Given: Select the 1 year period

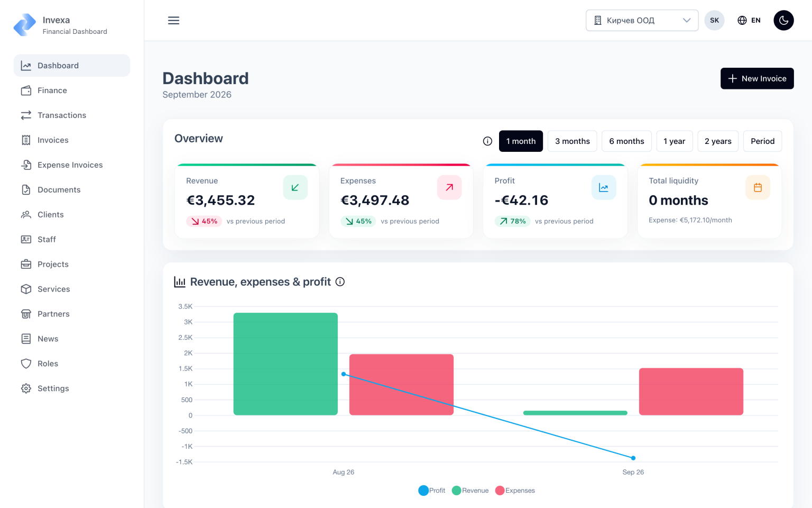Looking at the screenshot, I should (674, 141).
